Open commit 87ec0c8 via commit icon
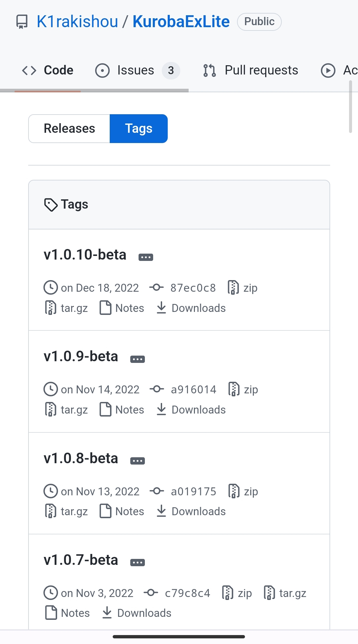The image size is (358, 644). click(156, 287)
